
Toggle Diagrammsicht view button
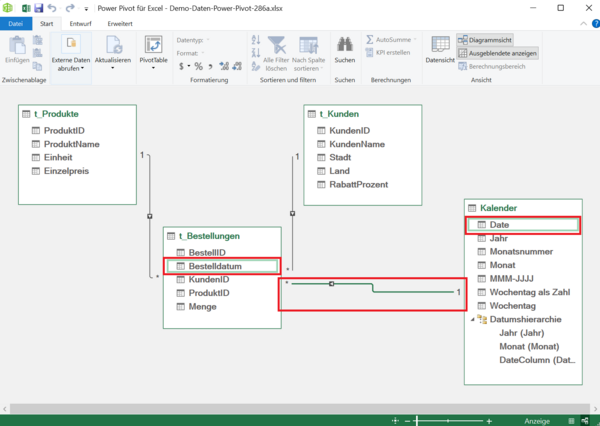pyautogui.click(x=490, y=39)
